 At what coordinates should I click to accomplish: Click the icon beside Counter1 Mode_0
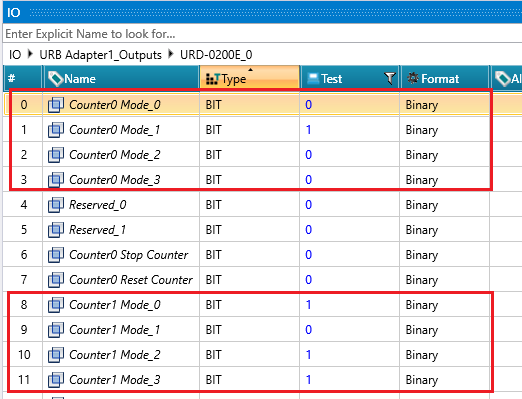(x=56, y=305)
